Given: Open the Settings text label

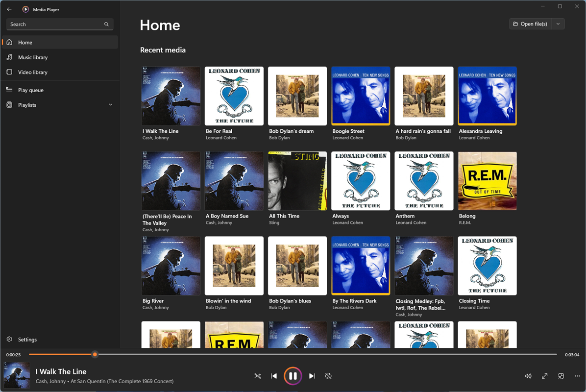Looking at the screenshot, I should coord(27,339).
